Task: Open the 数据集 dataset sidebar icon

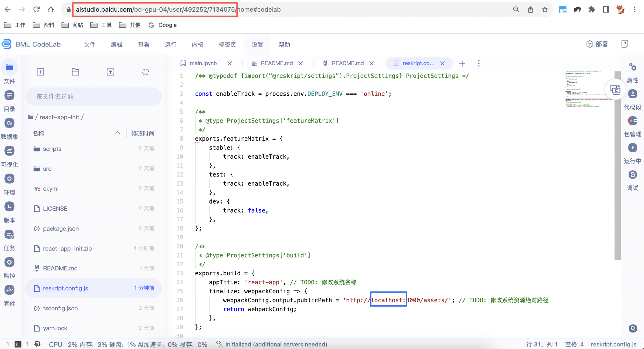Action: (x=10, y=123)
